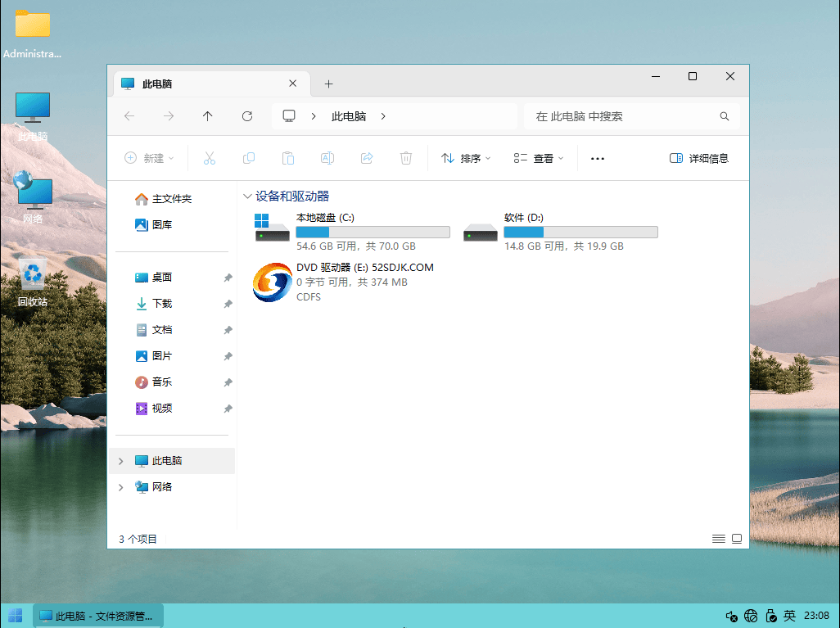Switch to large icons view in status bar
This screenshot has width=840, height=628.
click(x=737, y=539)
